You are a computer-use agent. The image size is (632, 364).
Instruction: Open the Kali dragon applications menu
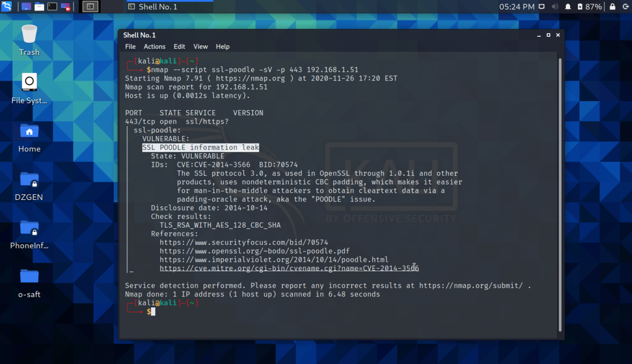pyautogui.click(x=7, y=7)
